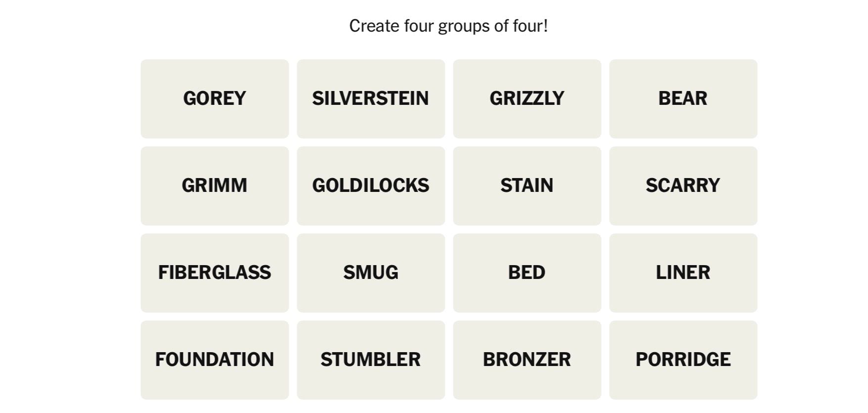Tap the GOLDILOCKS tile
868x413 pixels.
[371, 185]
